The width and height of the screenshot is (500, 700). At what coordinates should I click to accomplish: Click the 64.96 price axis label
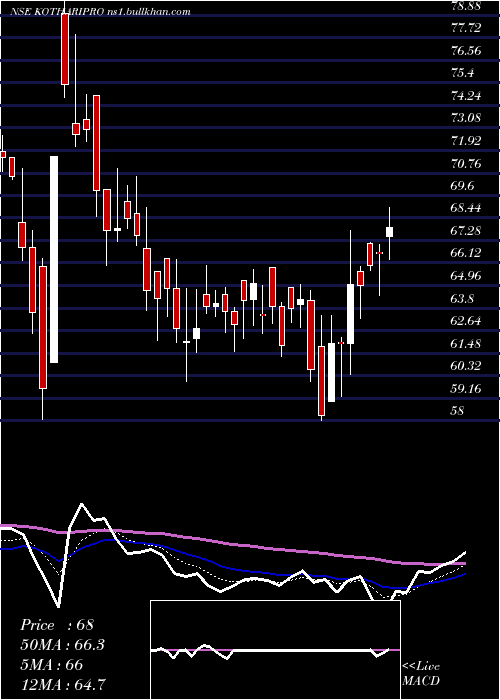tap(466, 276)
